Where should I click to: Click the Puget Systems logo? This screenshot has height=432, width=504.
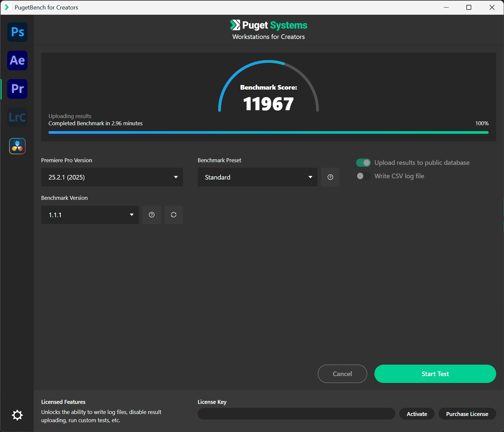[268, 25]
